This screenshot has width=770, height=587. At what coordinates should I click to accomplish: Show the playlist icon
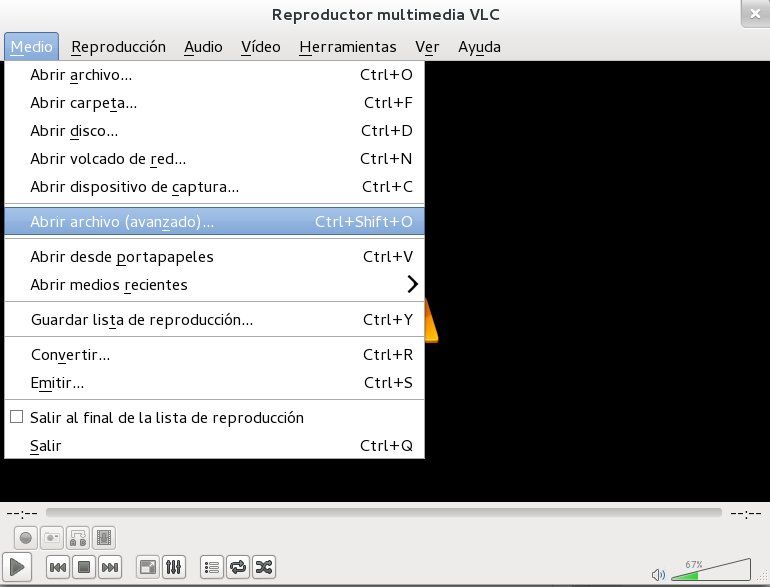pos(212,567)
